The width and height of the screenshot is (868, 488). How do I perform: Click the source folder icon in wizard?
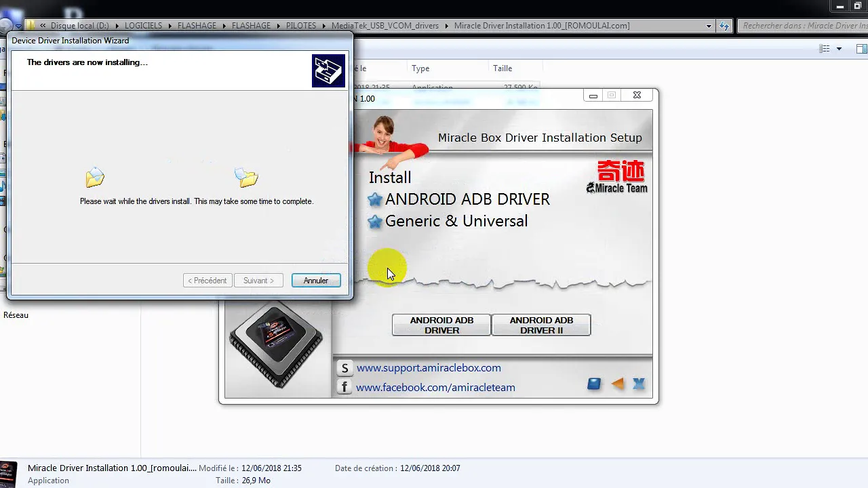95,178
